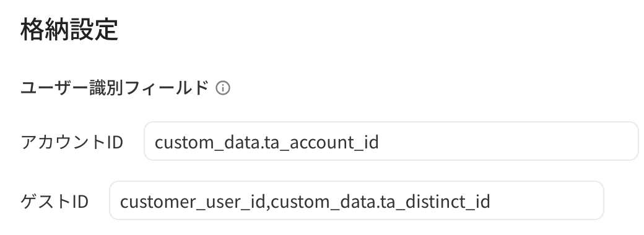Viewport: 644px width, 235px height.
Task: Place cursor in the custom_data.ta_account_id text
Action: tap(266, 142)
